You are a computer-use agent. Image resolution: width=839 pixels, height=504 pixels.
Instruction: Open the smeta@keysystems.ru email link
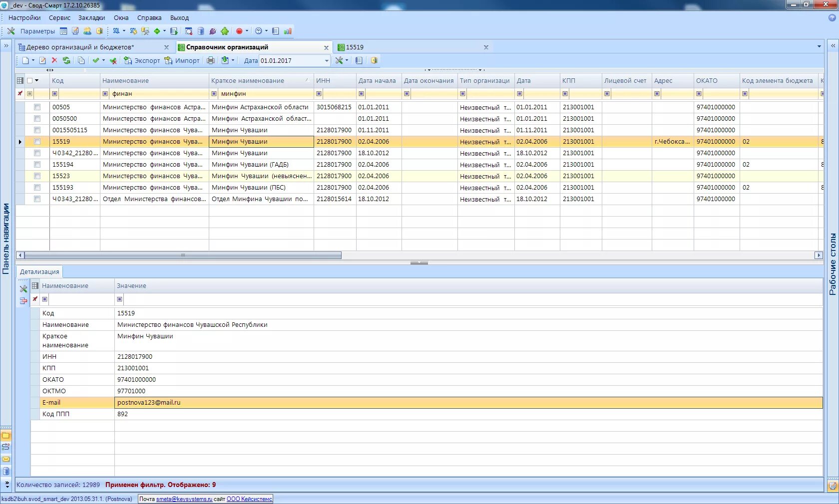[x=184, y=499]
